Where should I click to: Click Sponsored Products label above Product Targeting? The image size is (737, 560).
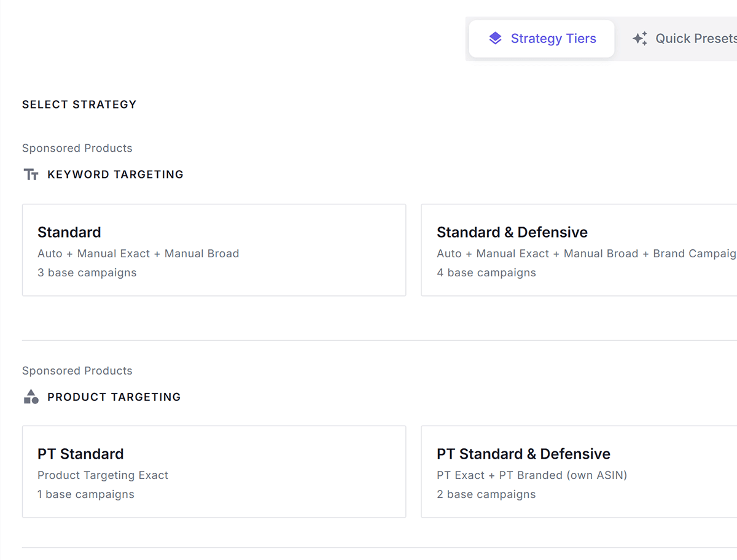tap(77, 370)
